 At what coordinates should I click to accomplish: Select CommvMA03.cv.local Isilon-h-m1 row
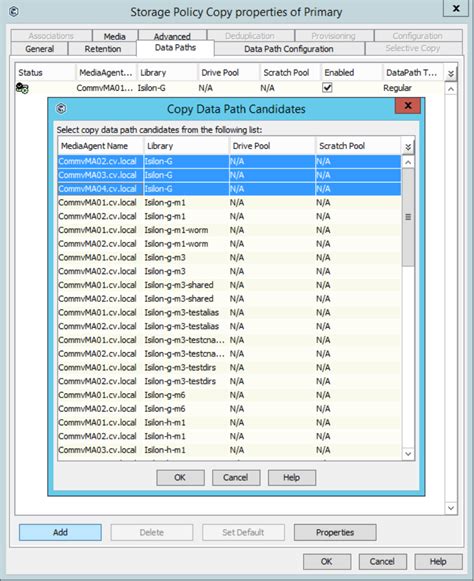click(x=229, y=450)
